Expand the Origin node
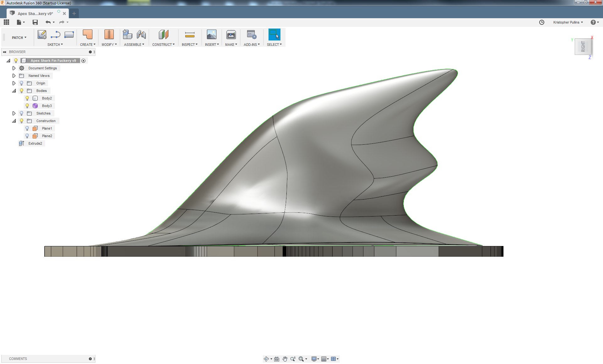 coord(14,83)
